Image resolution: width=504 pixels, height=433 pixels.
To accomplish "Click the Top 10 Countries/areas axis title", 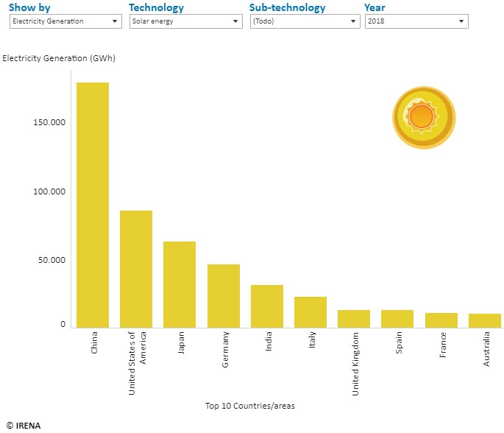I will coord(250,406).
